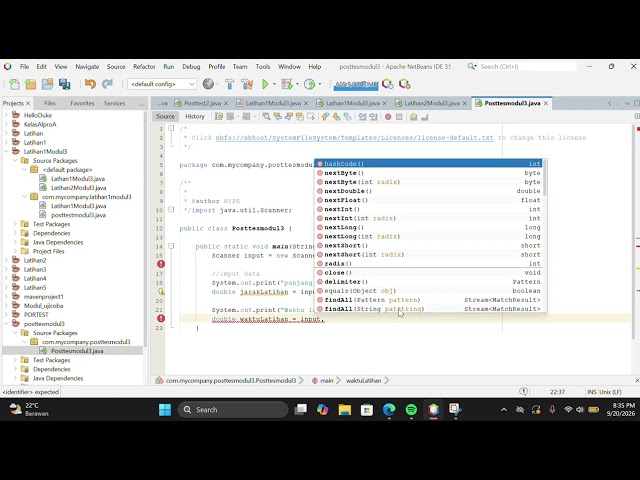Close the Projects panel tab

tap(28, 103)
